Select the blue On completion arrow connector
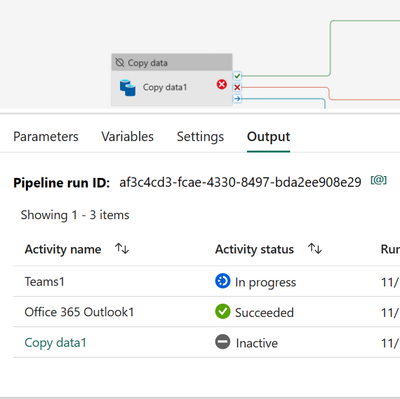Screen dimensions: 400x399 (x=237, y=99)
